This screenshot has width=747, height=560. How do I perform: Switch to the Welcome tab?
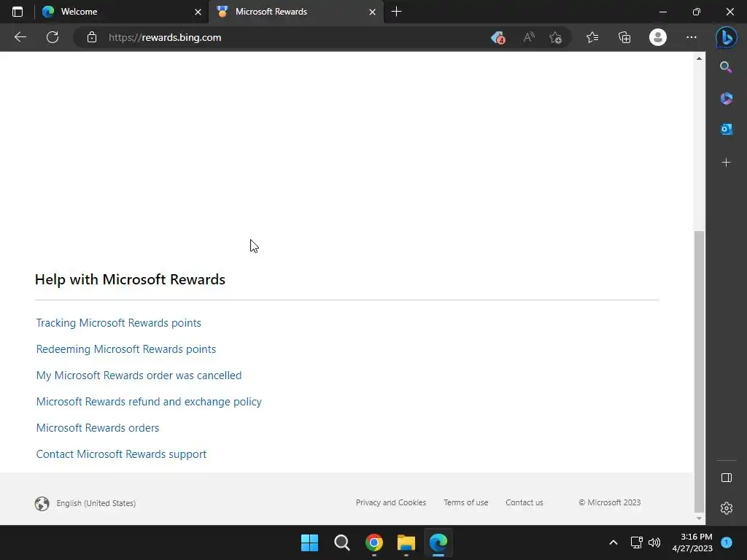tap(122, 12)
